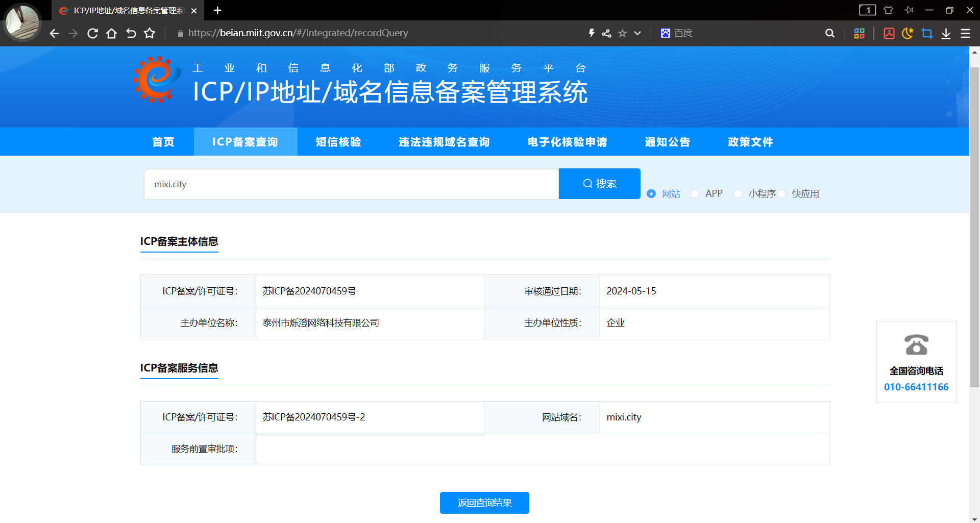This screenshot has width=980, height=523.
Task: Open the apps grid icon in toolbar
Action: click(x=860, y=33)
